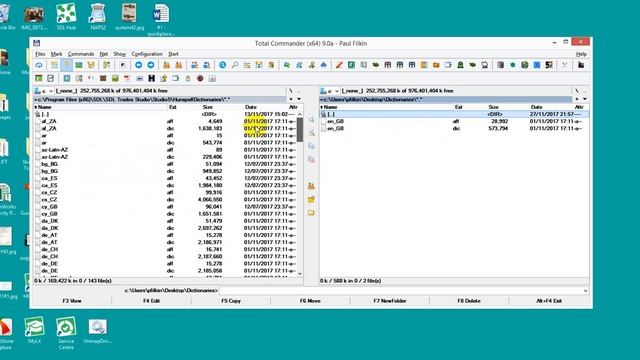This screenshot has width=640, height=360.
Task: Select the Service Centre desktop icon
Action: (66, 333)
